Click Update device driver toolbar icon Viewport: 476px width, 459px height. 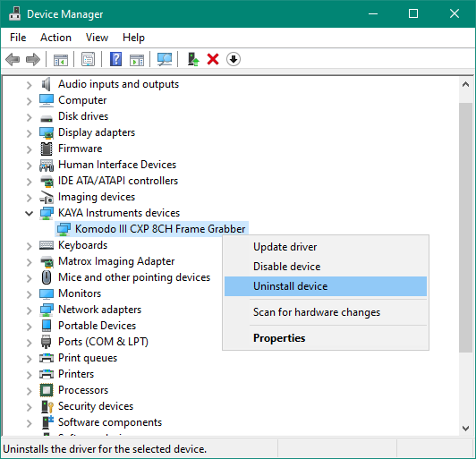(193, 59)
